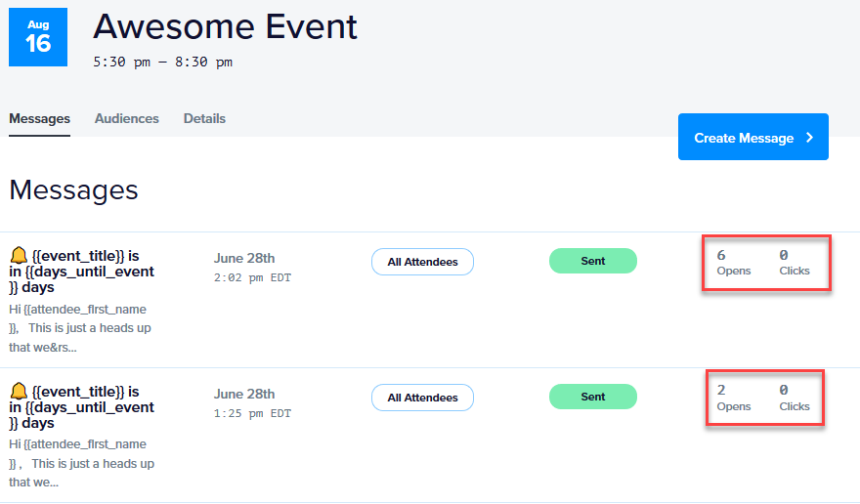The image size is (860, 504).
Task: Click the 6 Opens statistic
Action: pos(733,263)
